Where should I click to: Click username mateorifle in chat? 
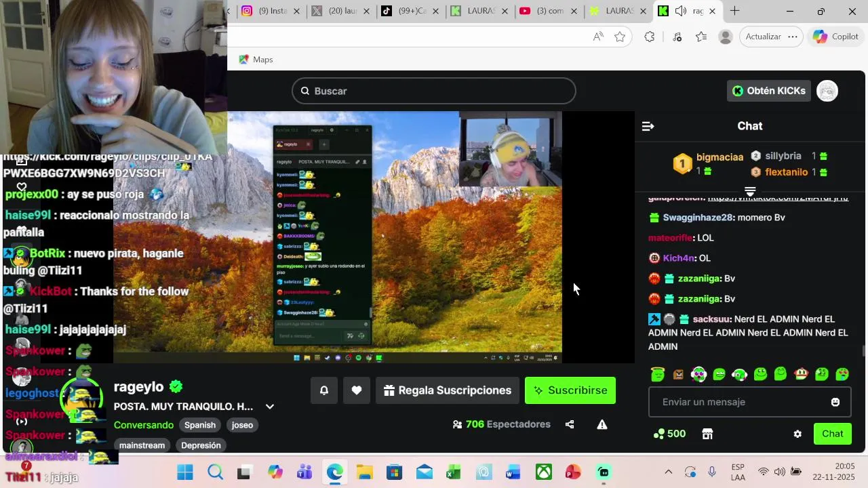670,238
